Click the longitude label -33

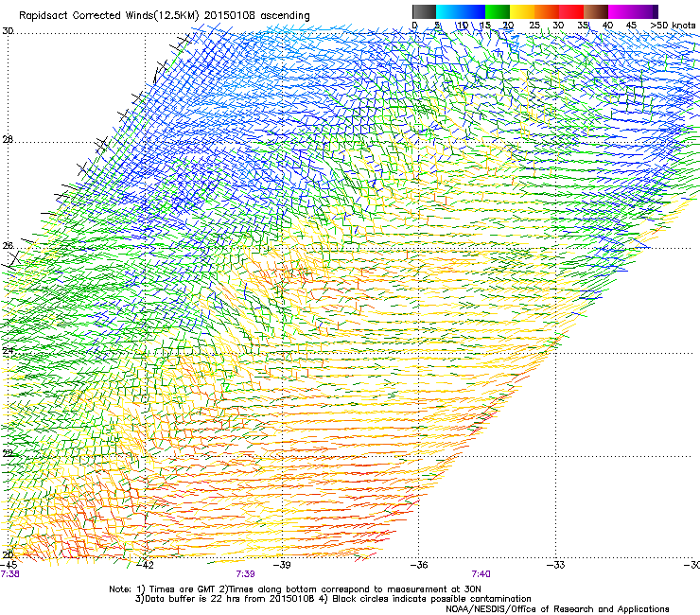coord(556,565)
